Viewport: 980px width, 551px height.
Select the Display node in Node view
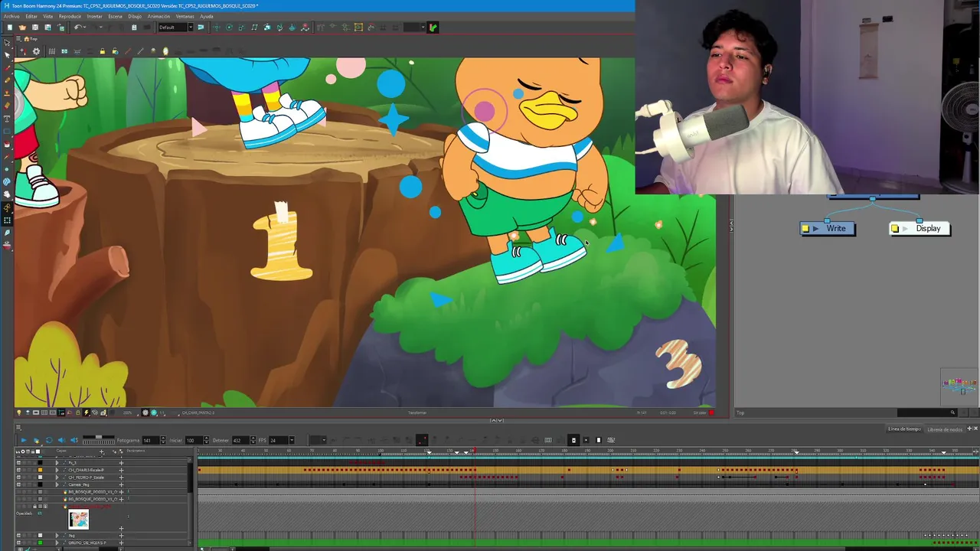click(x=920, y=228)
